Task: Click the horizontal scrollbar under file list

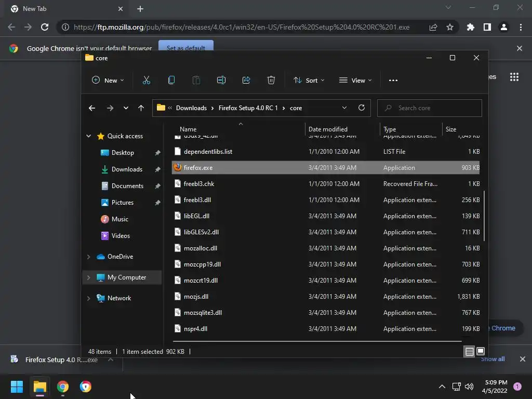Action: (x=317, y=341)
